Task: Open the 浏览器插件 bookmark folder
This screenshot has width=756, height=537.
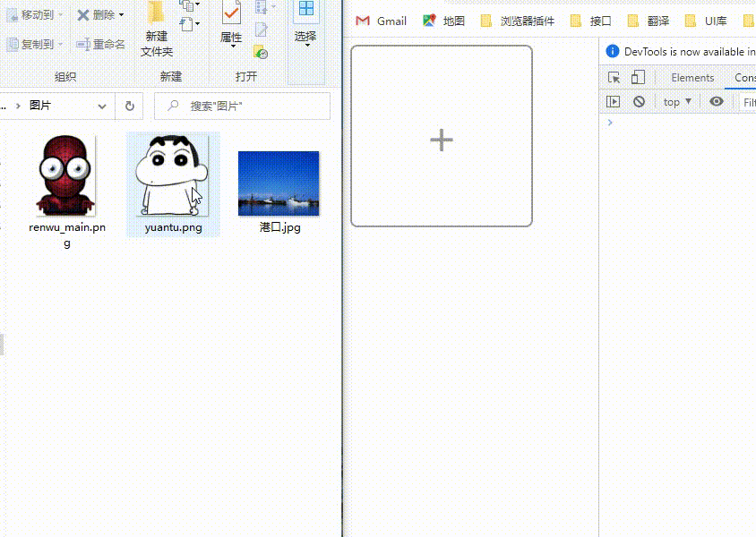Action: pos(518,21)
